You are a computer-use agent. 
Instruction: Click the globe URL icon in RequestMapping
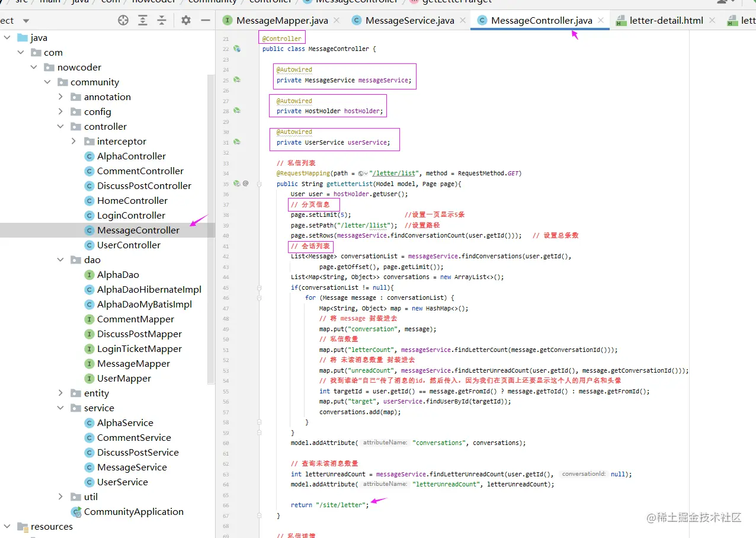click(361, 174)
